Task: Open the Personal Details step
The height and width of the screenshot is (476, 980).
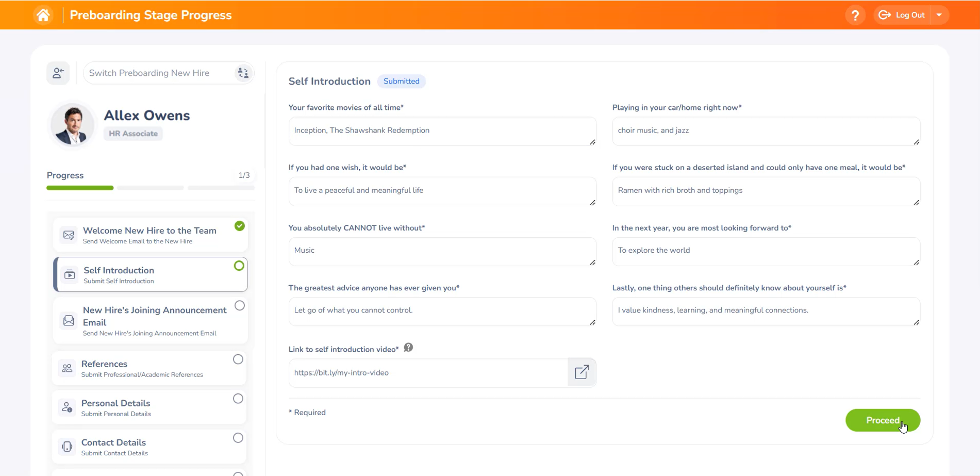Action: (149, 407)
